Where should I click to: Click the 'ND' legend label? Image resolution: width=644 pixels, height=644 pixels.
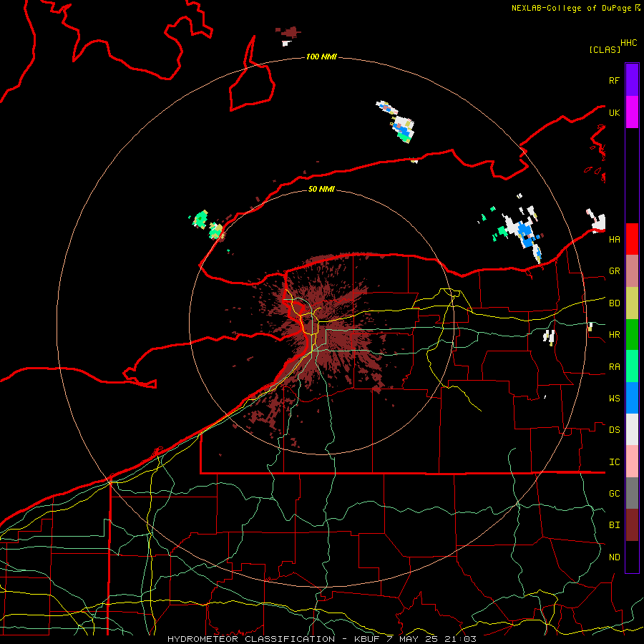pos(614,557)
